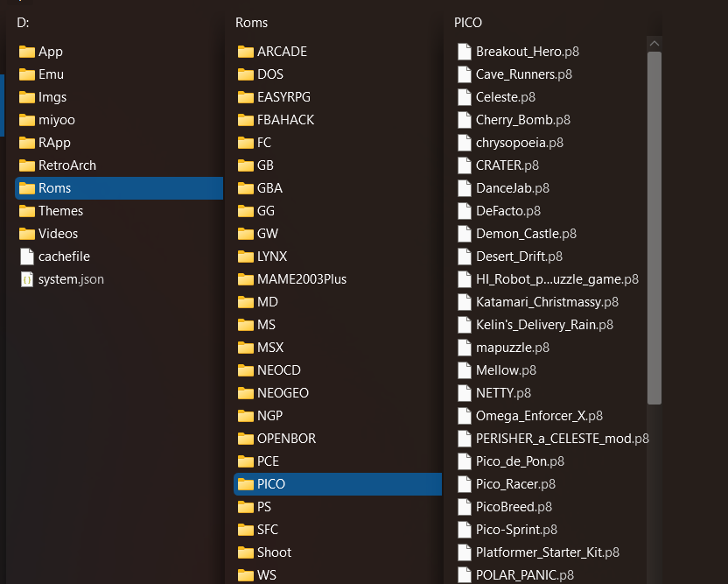728x584 pixels.
Task: Click the NEOGEO folder icon
Action: point(246,393)
